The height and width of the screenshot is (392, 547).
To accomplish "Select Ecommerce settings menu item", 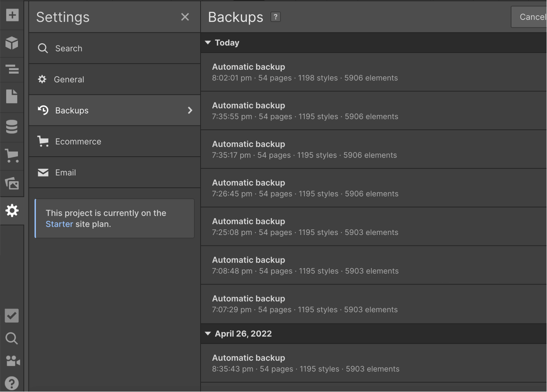I will (x=78, y=141).
